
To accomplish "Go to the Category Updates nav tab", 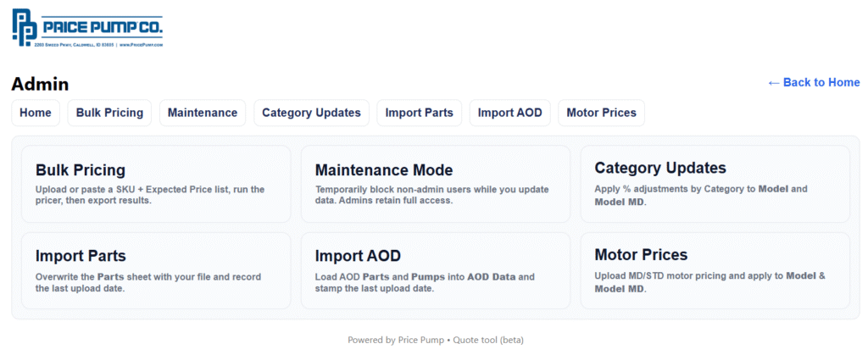I will tap(311, 113).
